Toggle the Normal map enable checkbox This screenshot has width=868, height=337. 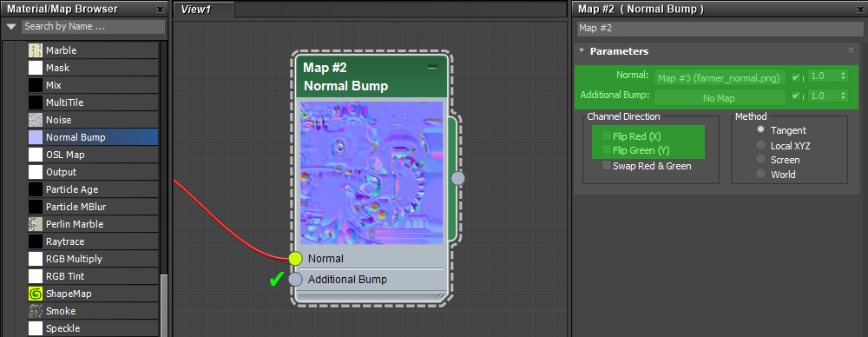796,77
